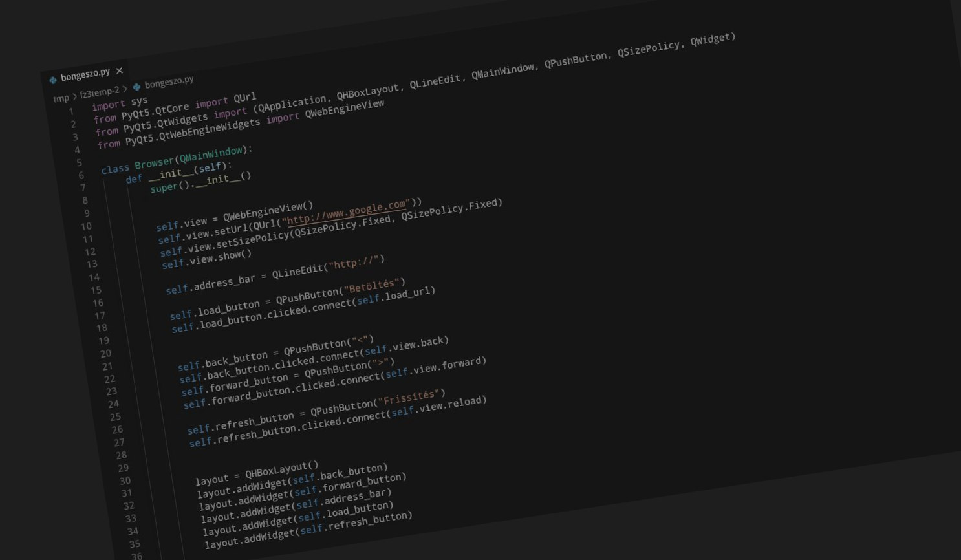Place cursor on the Browser class name

tap(154, 162)
